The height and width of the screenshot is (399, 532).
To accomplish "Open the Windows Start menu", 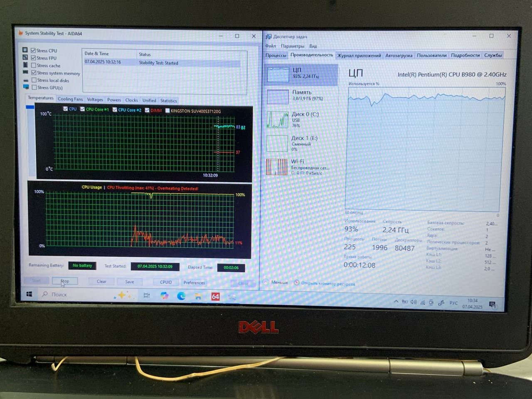I will coord(29,294).
